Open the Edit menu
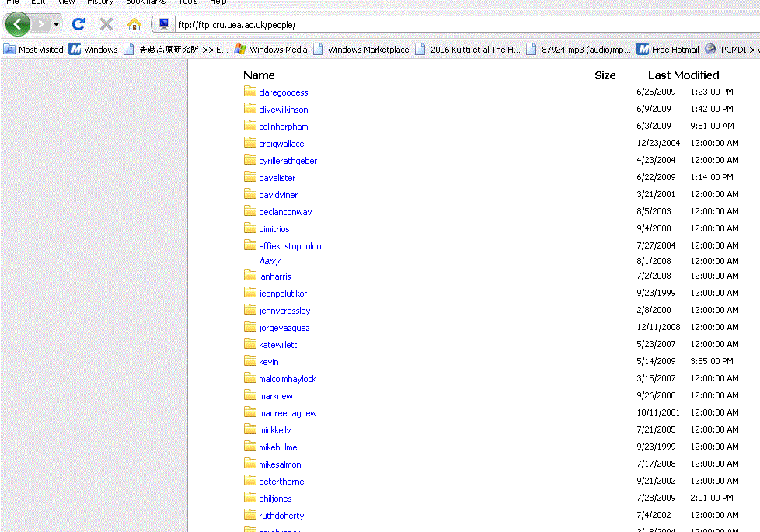This screenshot has height=532, width=760. (38, 2)
